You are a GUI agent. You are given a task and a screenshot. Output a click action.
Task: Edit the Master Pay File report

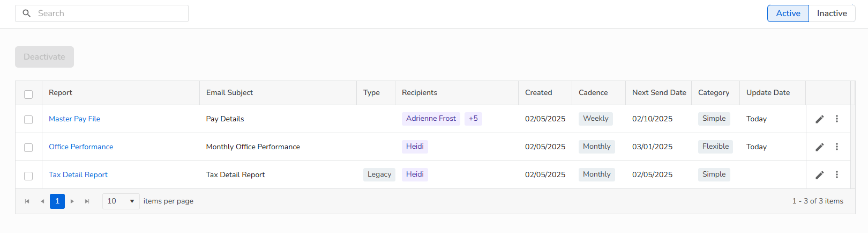(x=820, y=119)
